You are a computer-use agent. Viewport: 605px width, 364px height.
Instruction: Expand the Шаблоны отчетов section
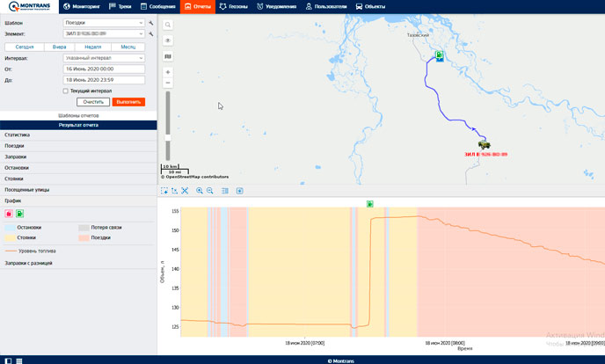[x=78, y=116]
